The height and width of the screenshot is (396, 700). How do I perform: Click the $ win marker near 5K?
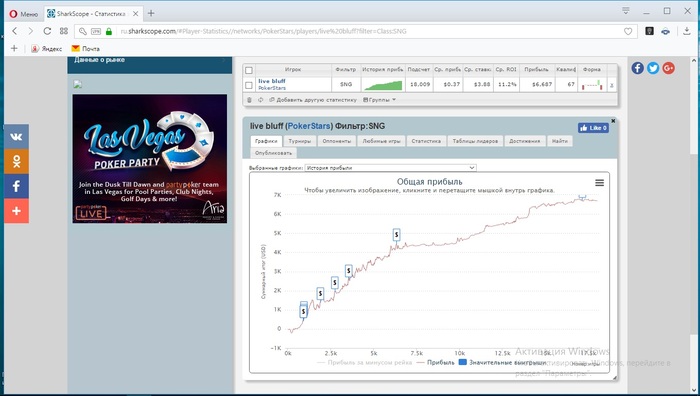396,234
